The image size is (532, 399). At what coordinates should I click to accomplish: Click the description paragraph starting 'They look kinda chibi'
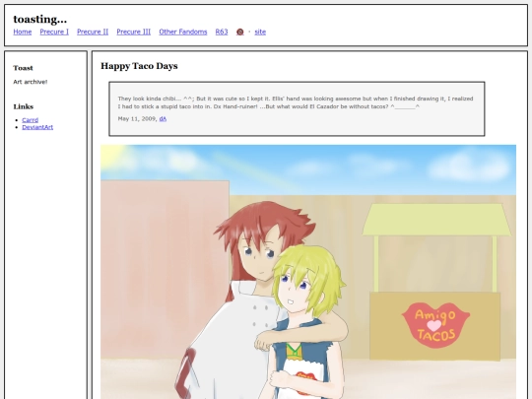point(296,102)
